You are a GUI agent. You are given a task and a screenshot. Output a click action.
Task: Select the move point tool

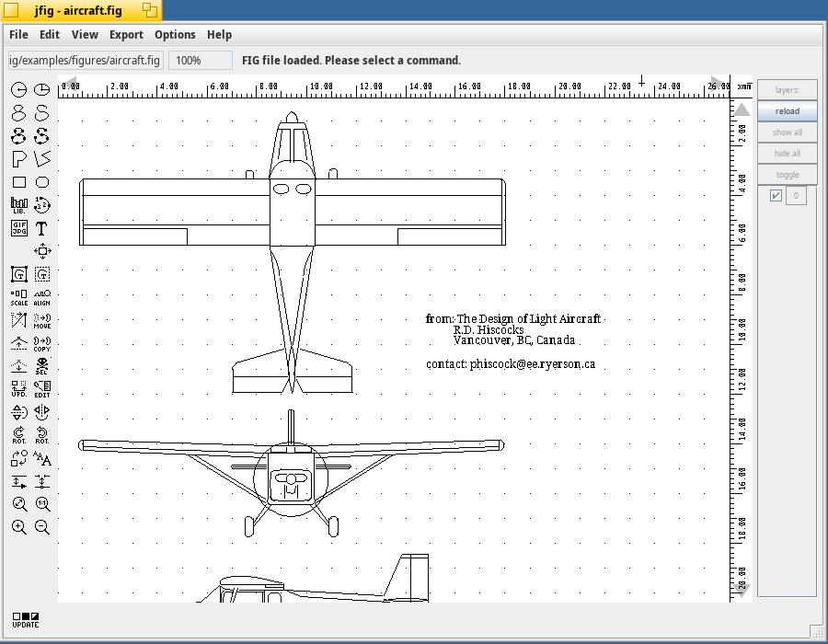point(19,320)
